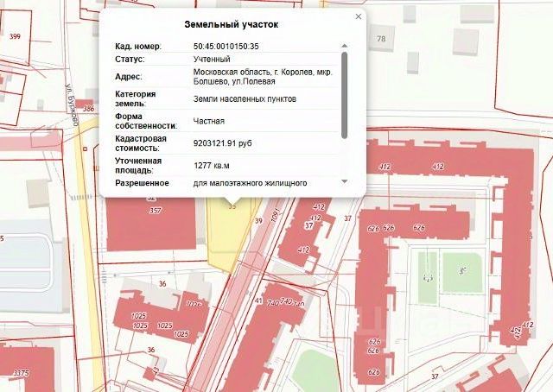This screenshot has width=553, height=392.
Task: Select cadastral number 50:45:0010150:35
Action: point(226,46)
